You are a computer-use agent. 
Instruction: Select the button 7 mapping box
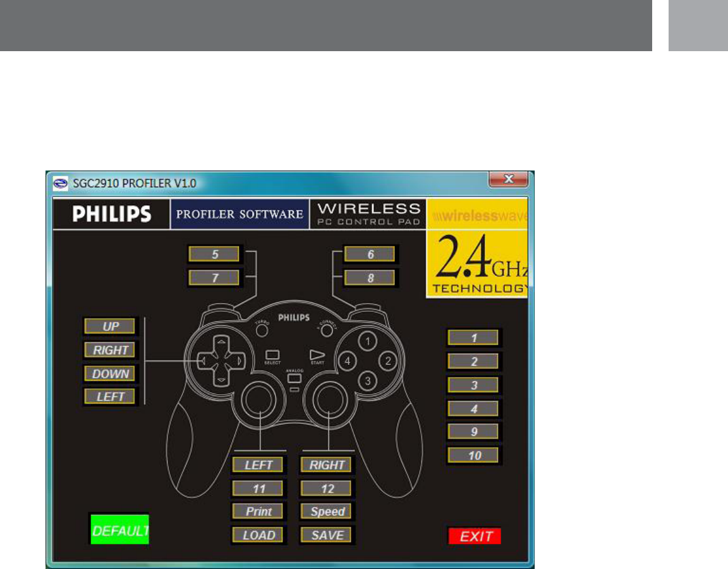point(214,278)
